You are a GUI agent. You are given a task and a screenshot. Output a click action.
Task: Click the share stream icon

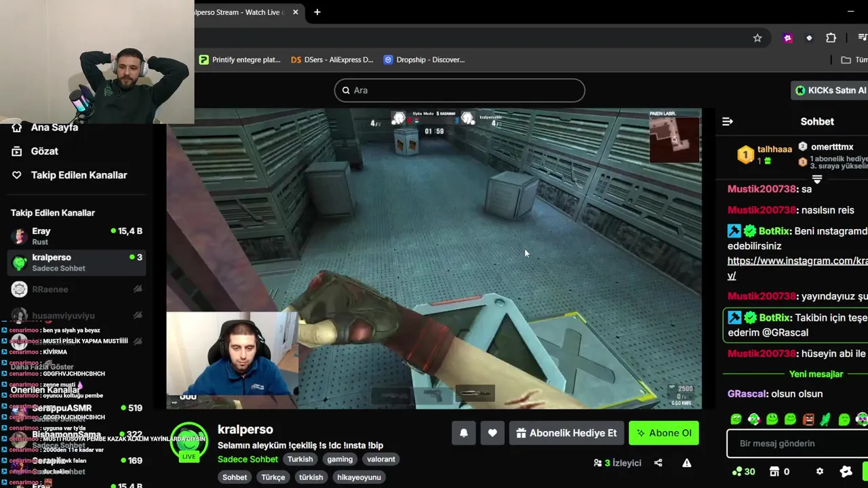[x=658, y=463]
